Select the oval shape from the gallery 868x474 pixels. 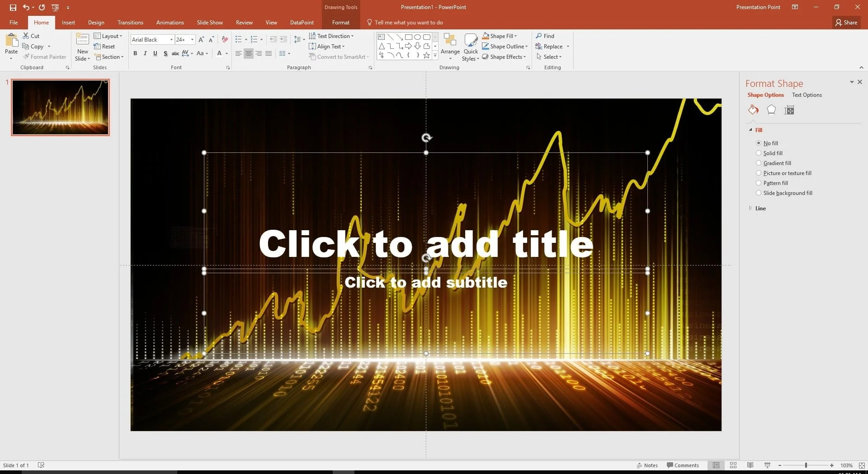[x=418, y=37]
